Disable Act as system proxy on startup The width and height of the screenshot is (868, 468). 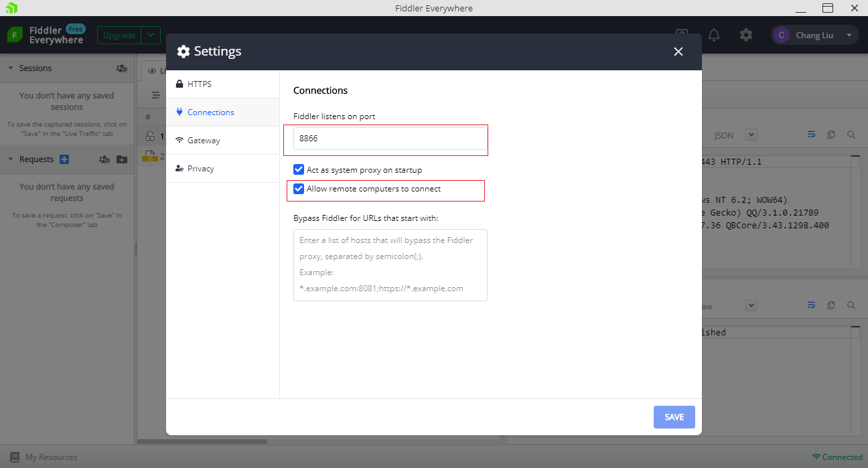[299, 170]
